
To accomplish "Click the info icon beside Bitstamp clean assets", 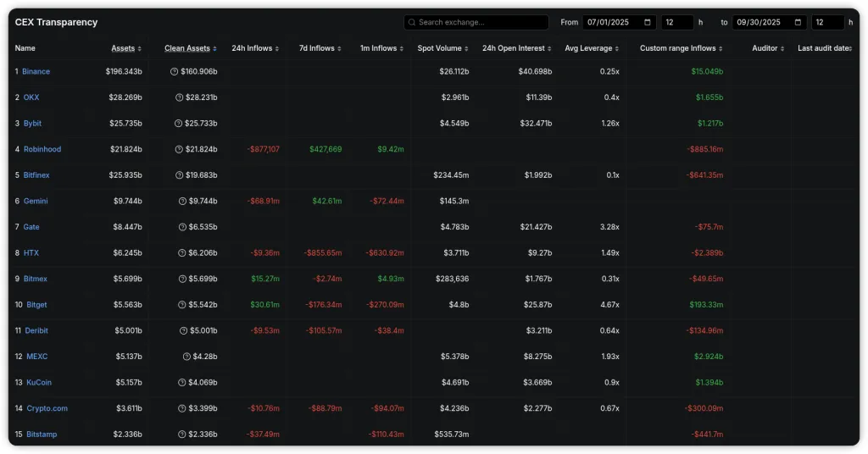I will pos(182,435).
